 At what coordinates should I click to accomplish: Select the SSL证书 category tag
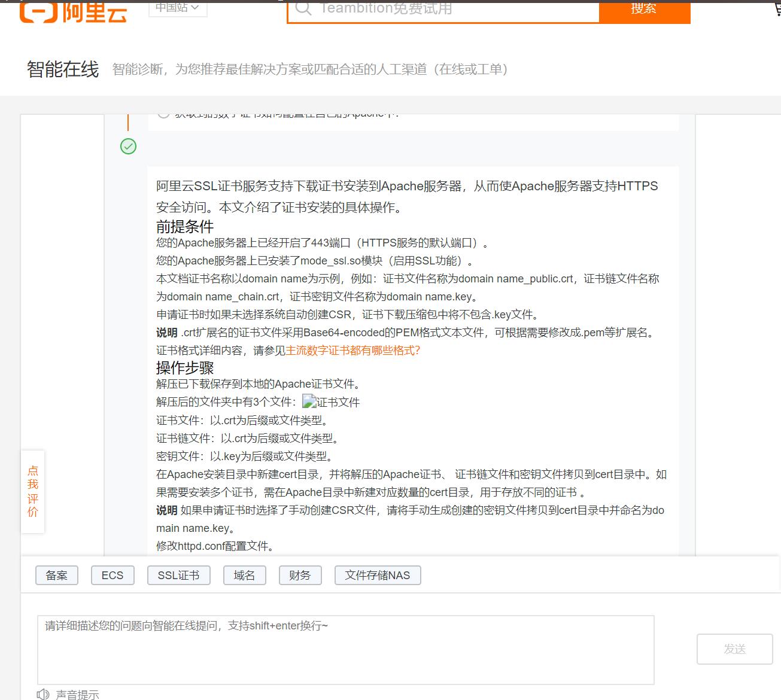coord(178,575)
